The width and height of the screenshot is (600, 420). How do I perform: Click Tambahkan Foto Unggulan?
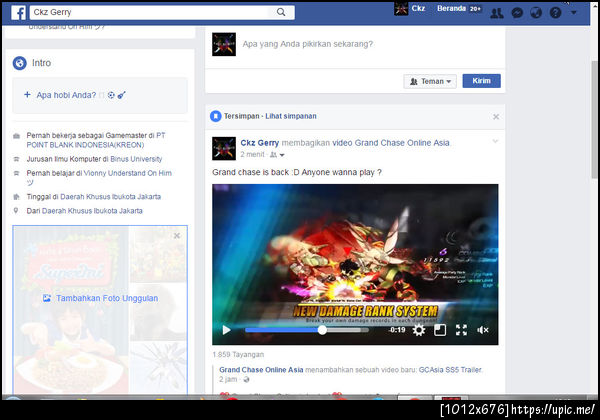[x=100, y=298]
